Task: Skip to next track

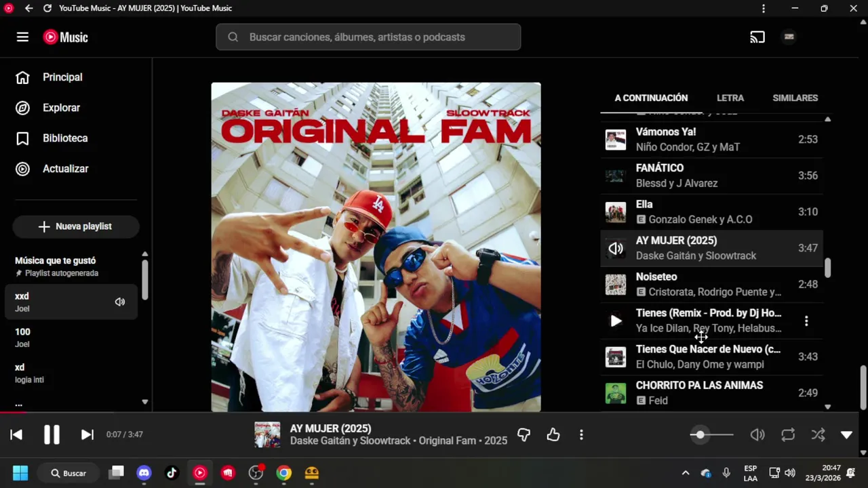Action: pos(87,434)
